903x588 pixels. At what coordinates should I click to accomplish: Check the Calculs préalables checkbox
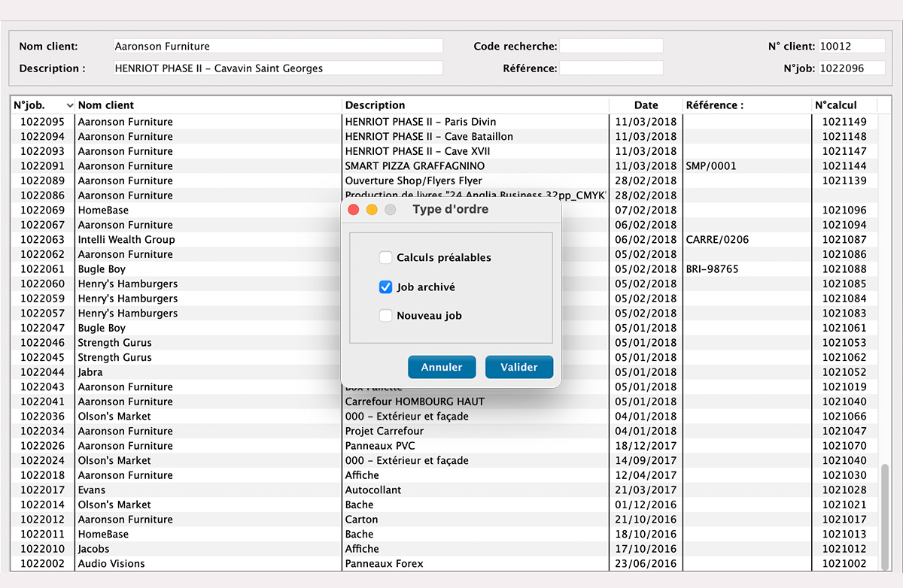[385, 258]
